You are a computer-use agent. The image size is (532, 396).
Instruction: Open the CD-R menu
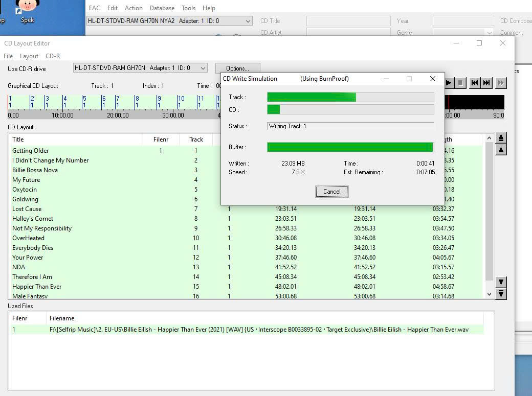(53, 56)
